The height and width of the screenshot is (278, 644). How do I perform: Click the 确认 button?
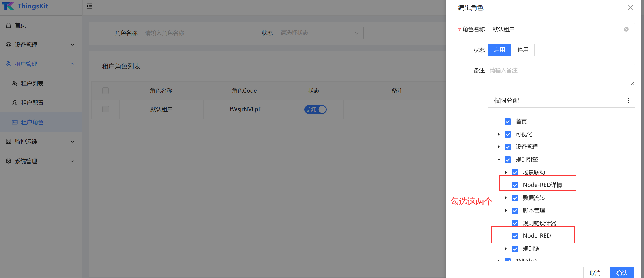tap(621, 273)
